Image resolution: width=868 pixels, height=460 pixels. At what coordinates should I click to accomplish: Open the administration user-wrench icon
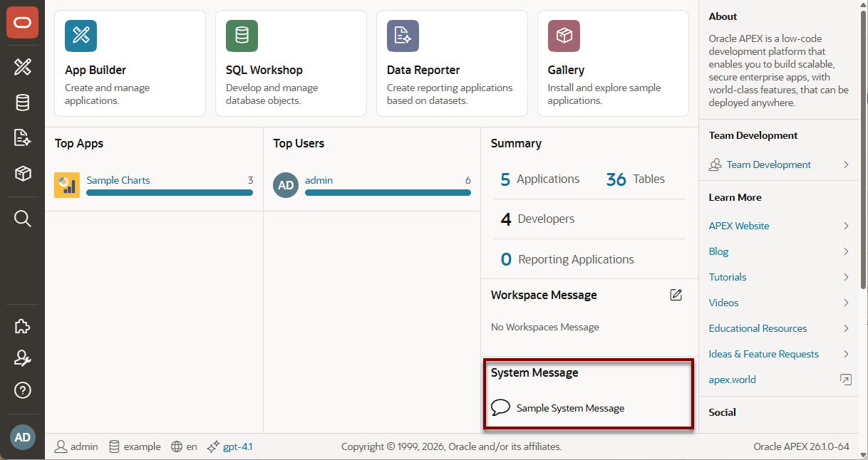[22, 358]
